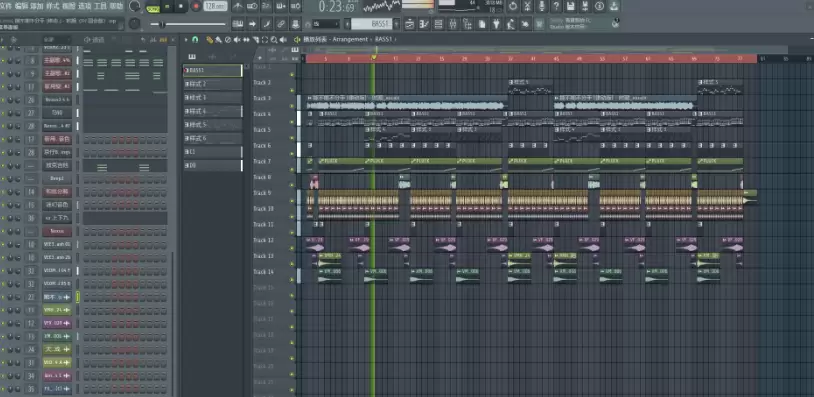Click the wait-for-input icon

pos(252,6)
